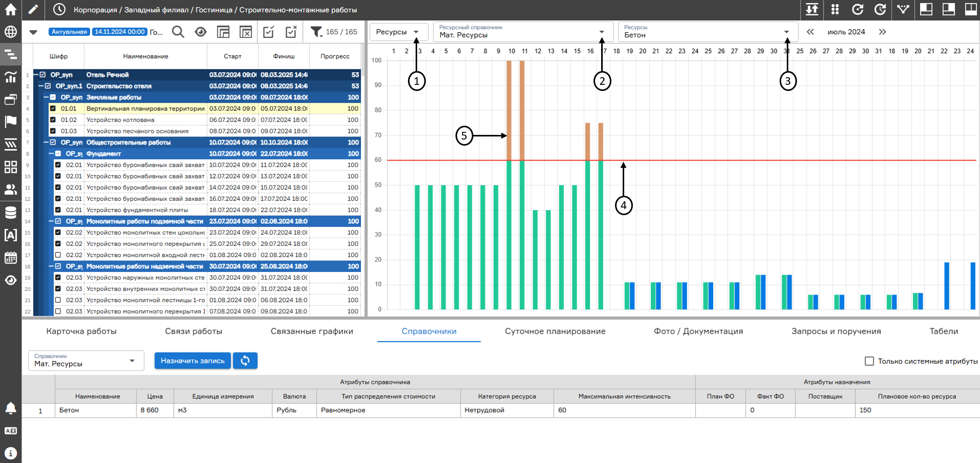This screenshot has height=463, width=980.
Task: Switch to Связанные графики tab
Action: pyautogui.click(x=312, y=331)
